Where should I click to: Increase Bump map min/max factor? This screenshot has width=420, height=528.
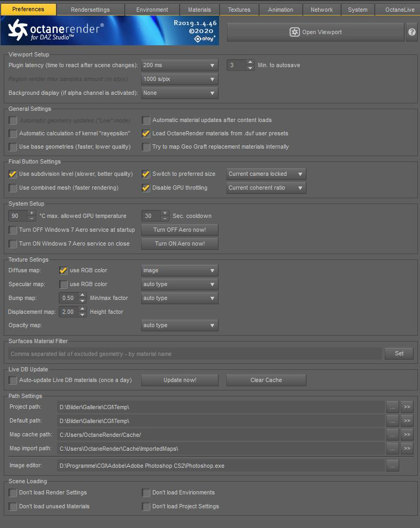click(82, 295)
